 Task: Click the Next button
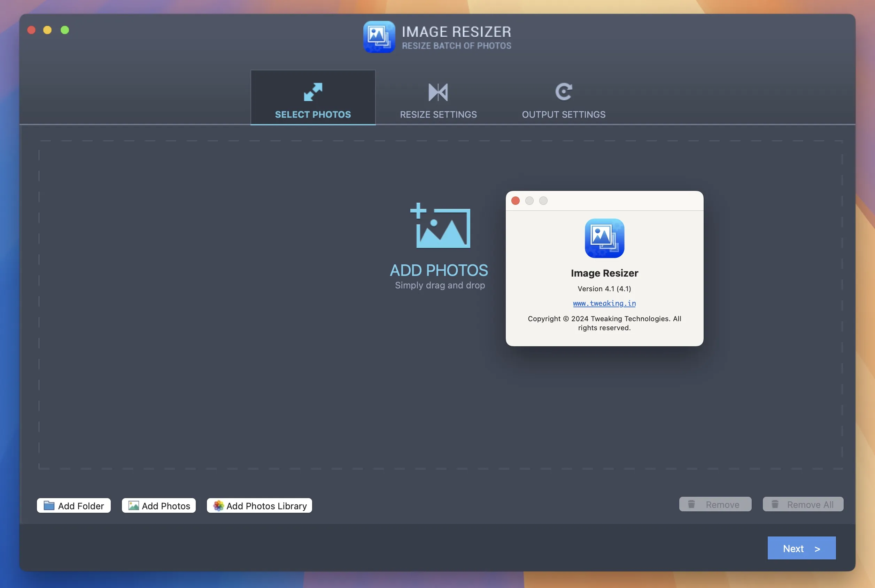click(x=802, y=548)
